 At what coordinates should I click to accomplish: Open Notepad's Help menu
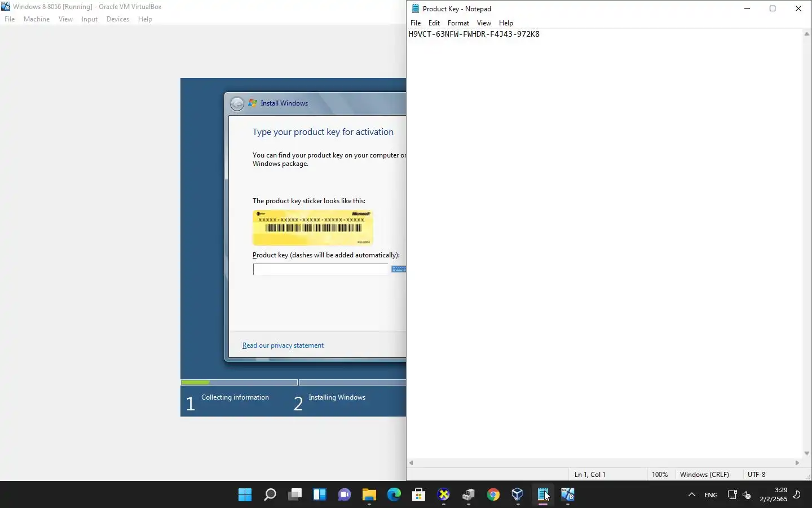(506, 23)
